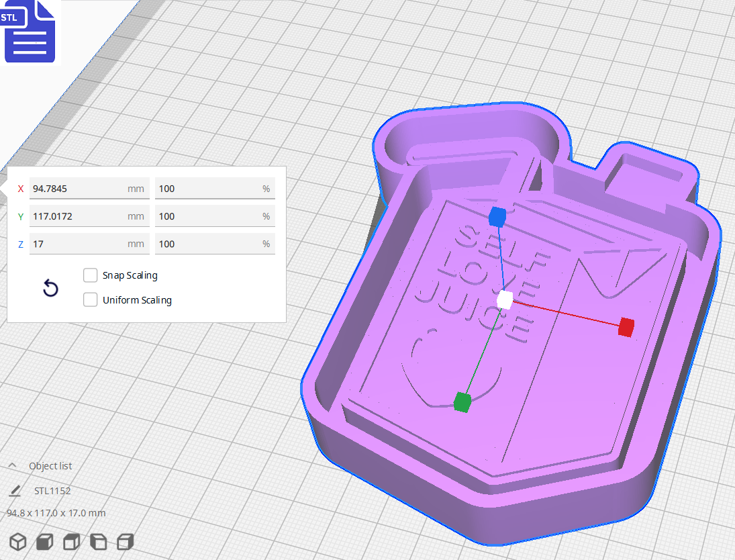Select the anti-overhang mesh type icon
This screenshot has width=735, height=560.
[125, 542]
